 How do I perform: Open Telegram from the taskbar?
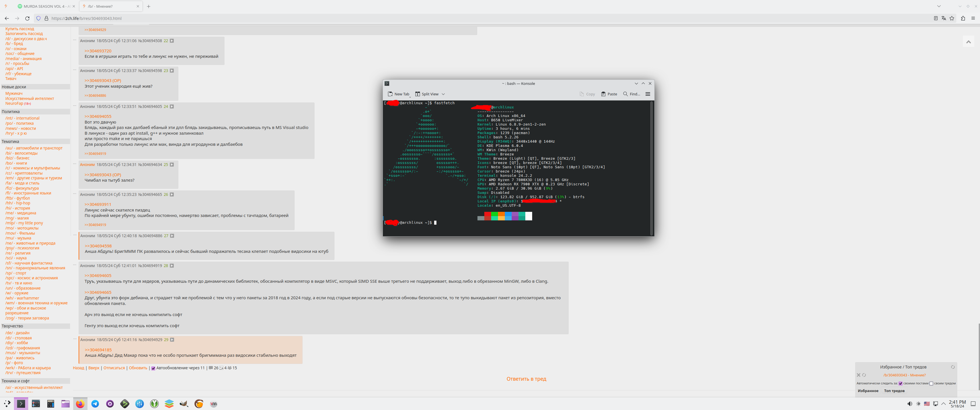click(95, 404)
